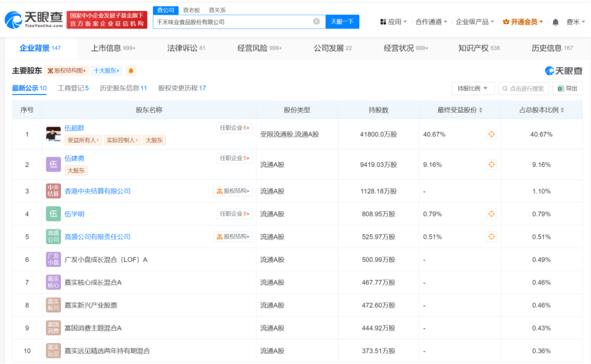Click the Tianyancha logo at top left

click(33, 18)
